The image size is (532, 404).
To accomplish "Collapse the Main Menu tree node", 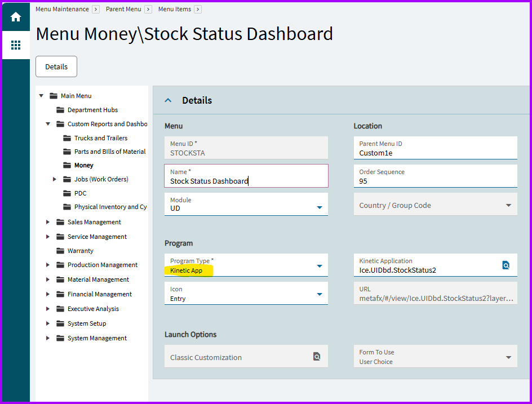I will (x=41, y=96).
